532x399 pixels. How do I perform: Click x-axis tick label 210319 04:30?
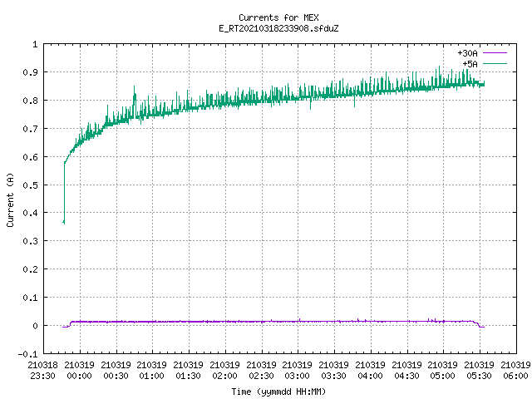406,370
